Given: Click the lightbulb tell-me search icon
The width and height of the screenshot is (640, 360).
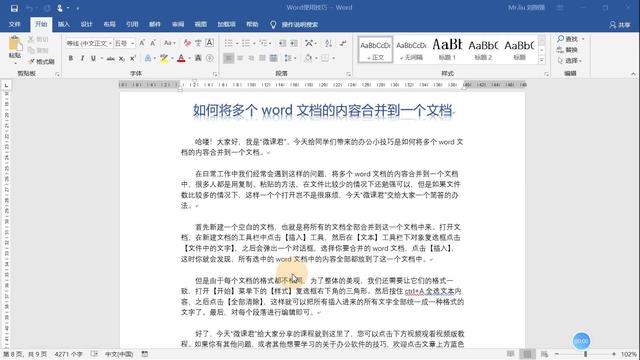Looking at the screenshot, I should [273, 24].
